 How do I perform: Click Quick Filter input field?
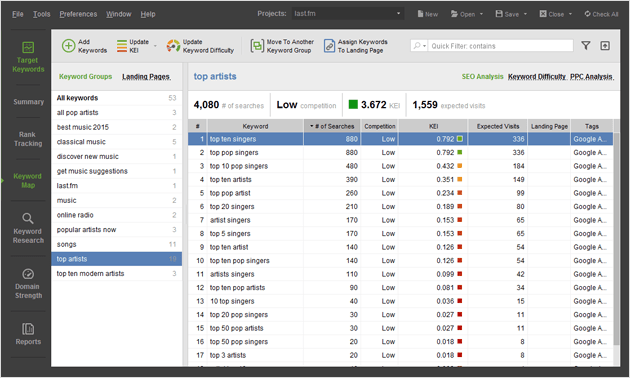[501, 46]
